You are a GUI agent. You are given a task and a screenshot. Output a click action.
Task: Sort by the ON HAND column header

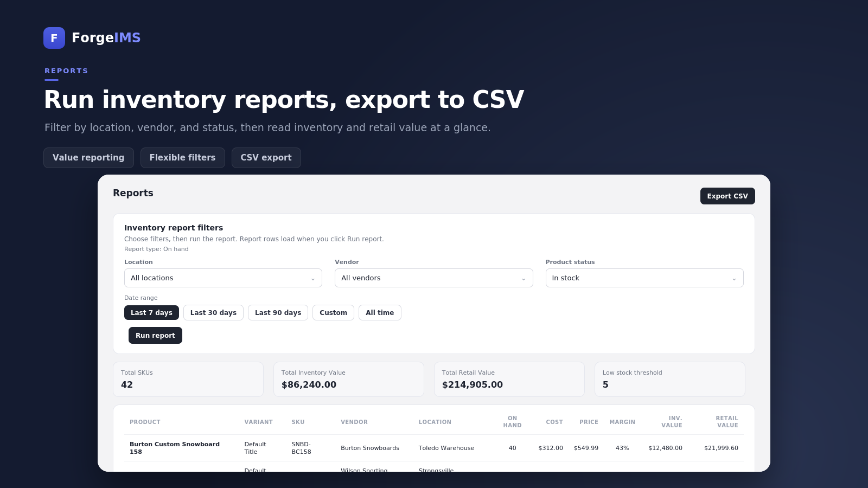tap(512, 422)
